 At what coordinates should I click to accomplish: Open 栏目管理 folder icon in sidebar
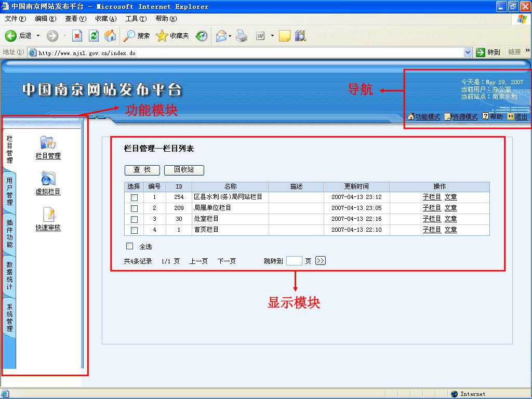click(48, 142)
